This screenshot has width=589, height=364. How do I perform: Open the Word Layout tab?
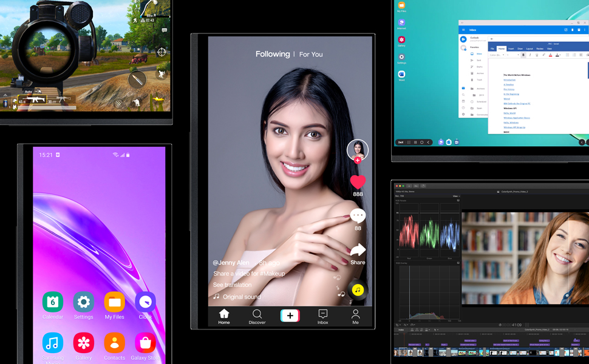click(x=529, y=49)
